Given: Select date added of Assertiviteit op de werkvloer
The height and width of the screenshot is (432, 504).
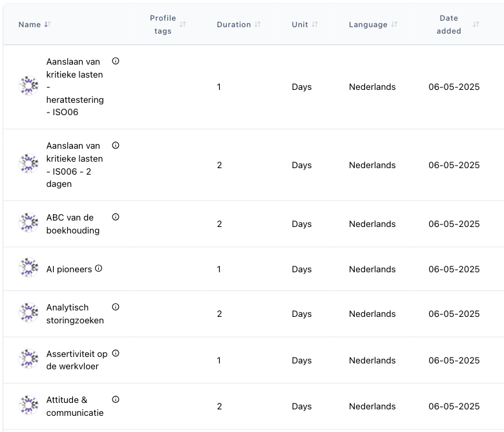Looking at the screenshot, I should 454,360.
